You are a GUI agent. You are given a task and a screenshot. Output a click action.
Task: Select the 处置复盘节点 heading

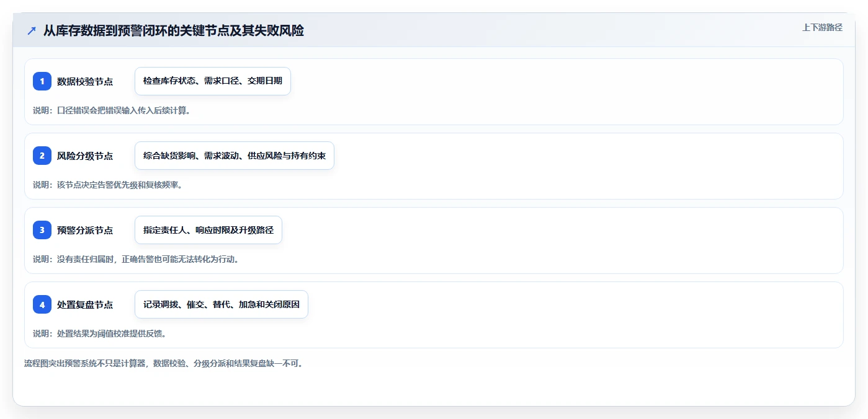pyautogui.click(x=85, y=304)
